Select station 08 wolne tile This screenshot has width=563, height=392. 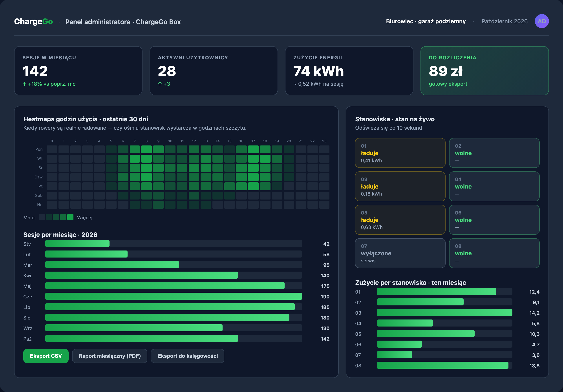click(x=494, y=253)
